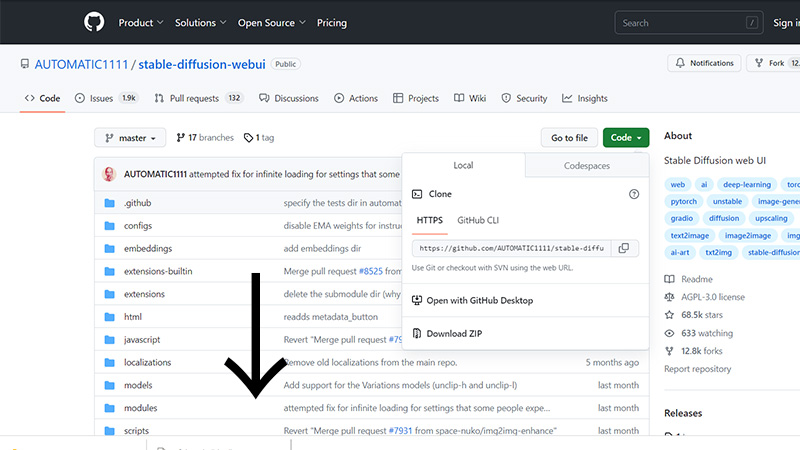Open the master branch selector
The width and height of the screenshot is (800, 450).
click(130, 138)
